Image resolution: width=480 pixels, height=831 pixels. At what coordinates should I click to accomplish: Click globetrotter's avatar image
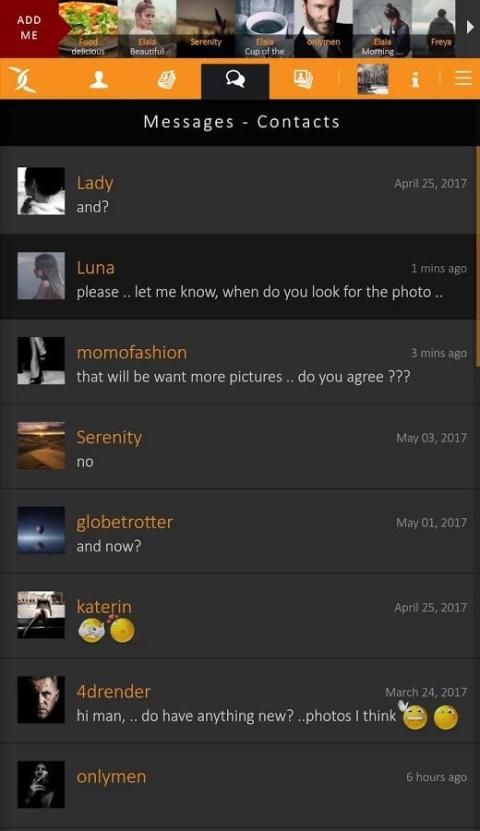tap(41, 530)
